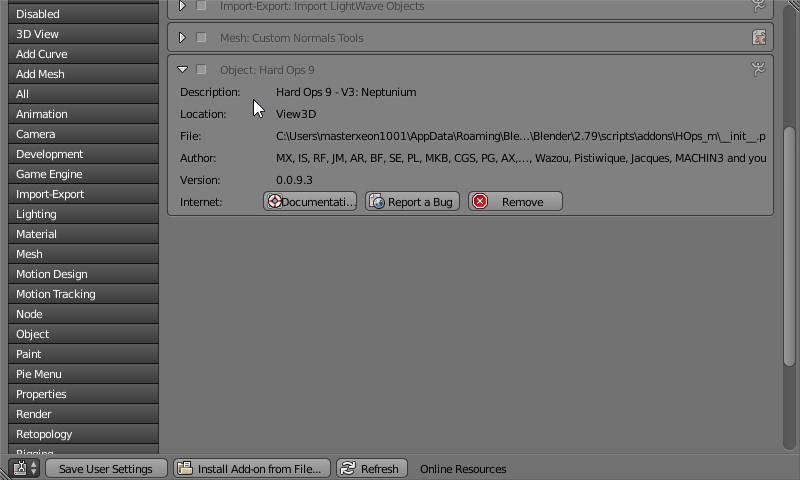Expand Import LightWave Objects entry
This screenshot has height=480, width=800.
[182, 6]
